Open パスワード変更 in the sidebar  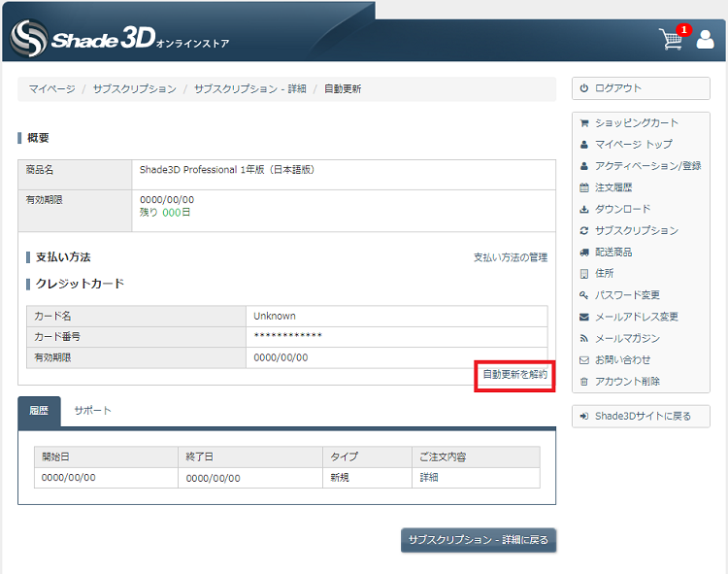tap(627, 295)
